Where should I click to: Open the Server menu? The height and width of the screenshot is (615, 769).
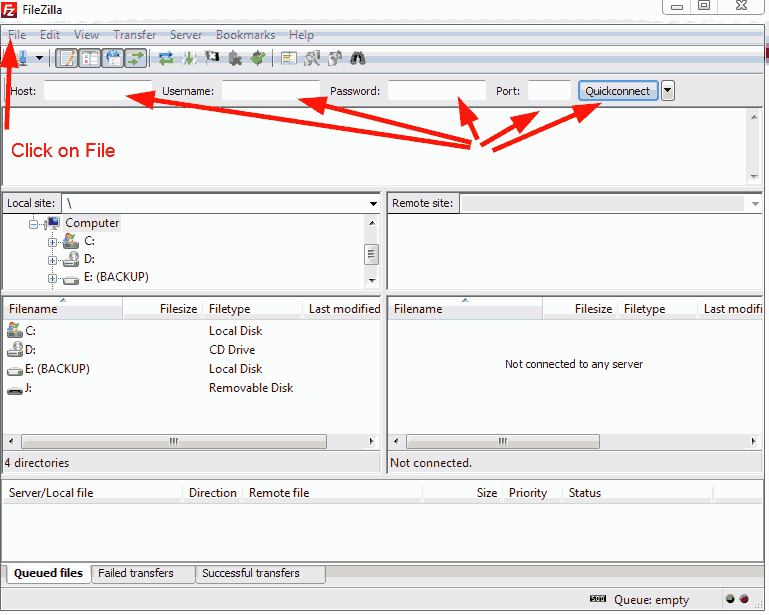point(186,35)
